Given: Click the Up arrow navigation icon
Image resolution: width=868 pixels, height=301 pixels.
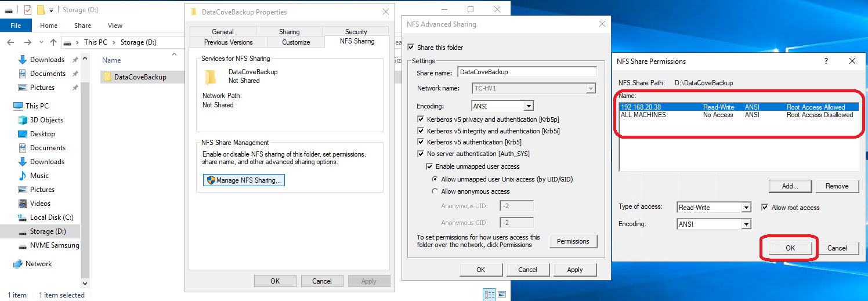Looking at the screenshot, I should click(53, 42).
